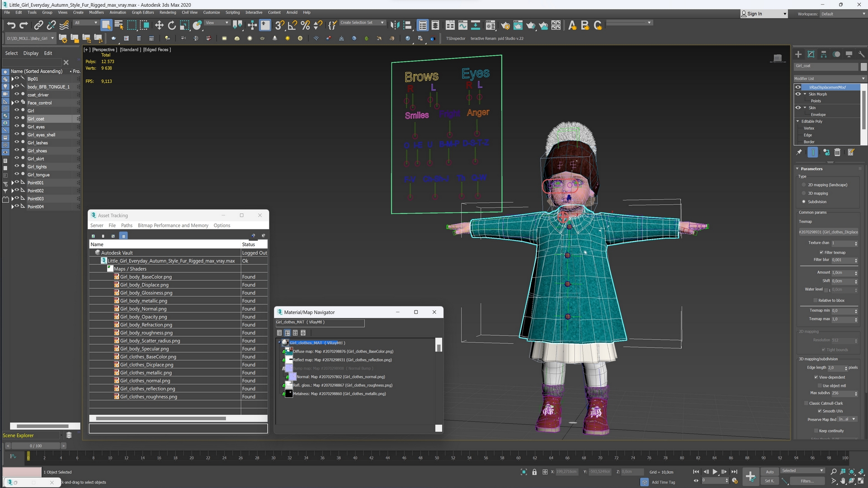The width and height of the screenshot is (868, 488).
Task: Open the Modifier List dropdown
Action: pos(830,79)
